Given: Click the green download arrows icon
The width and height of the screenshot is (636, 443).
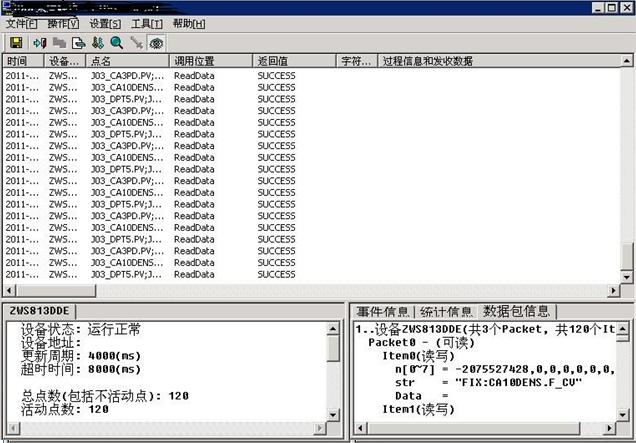Looking at the screenshot, I should pyautogui.click(x=97, y=43).
